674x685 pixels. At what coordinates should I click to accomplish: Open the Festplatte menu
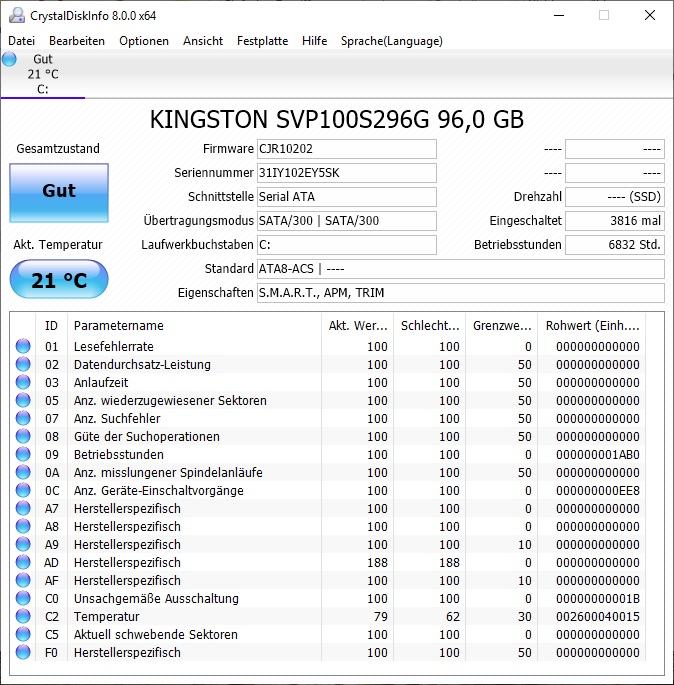(262, 41)
